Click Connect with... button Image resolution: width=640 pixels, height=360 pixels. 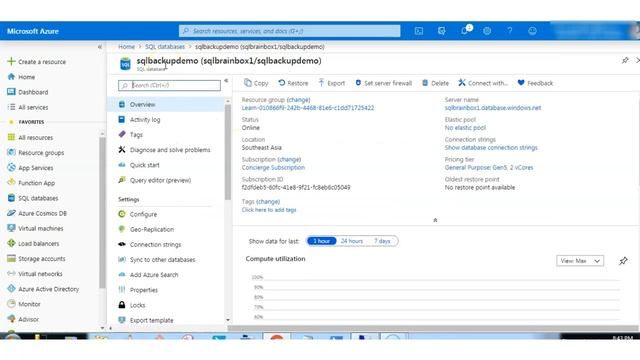[x=483, y=83]
